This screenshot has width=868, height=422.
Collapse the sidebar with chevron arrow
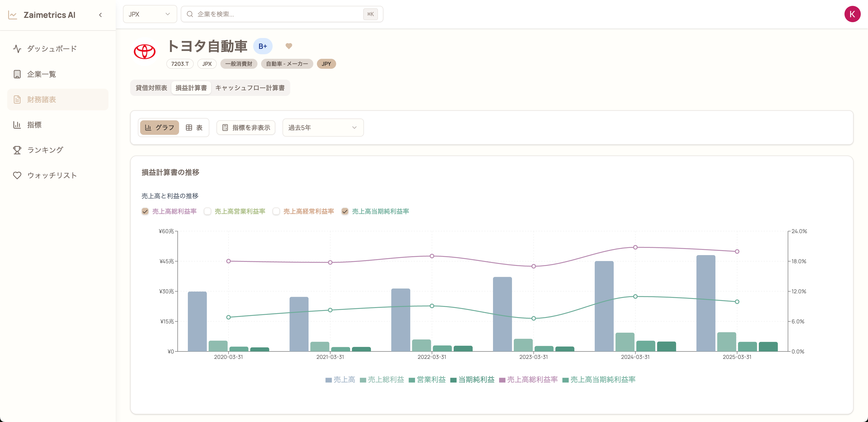point(100,15)
